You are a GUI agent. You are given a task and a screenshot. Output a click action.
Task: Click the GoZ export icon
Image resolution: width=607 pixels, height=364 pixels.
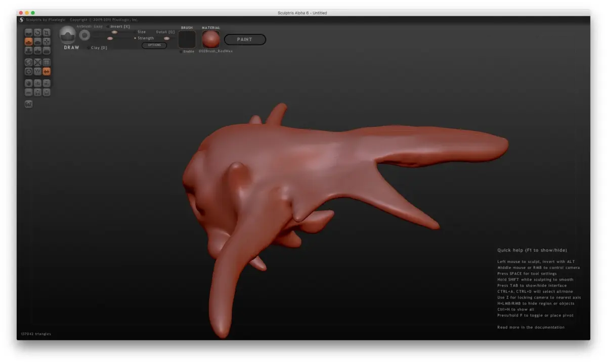coord(29,104)
